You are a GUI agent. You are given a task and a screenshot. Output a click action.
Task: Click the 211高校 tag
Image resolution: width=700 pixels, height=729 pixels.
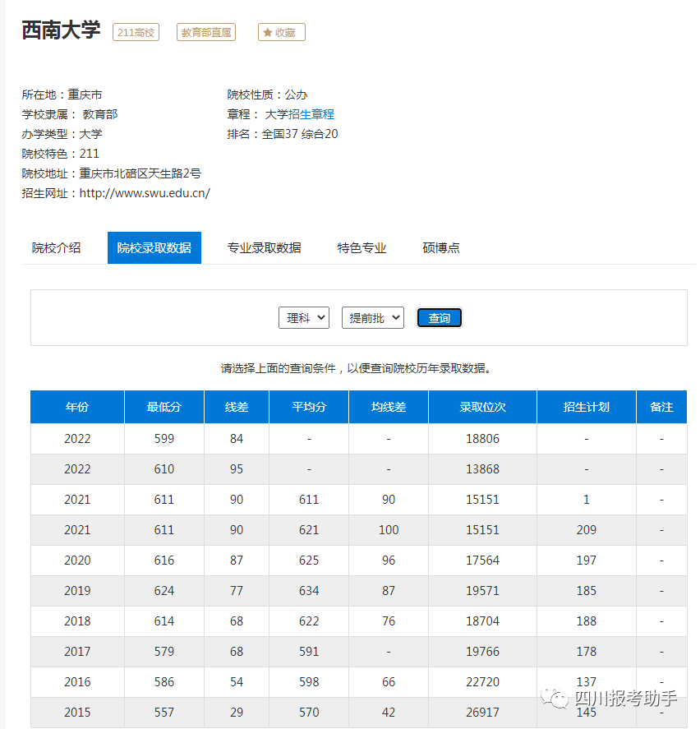[136, 32]
